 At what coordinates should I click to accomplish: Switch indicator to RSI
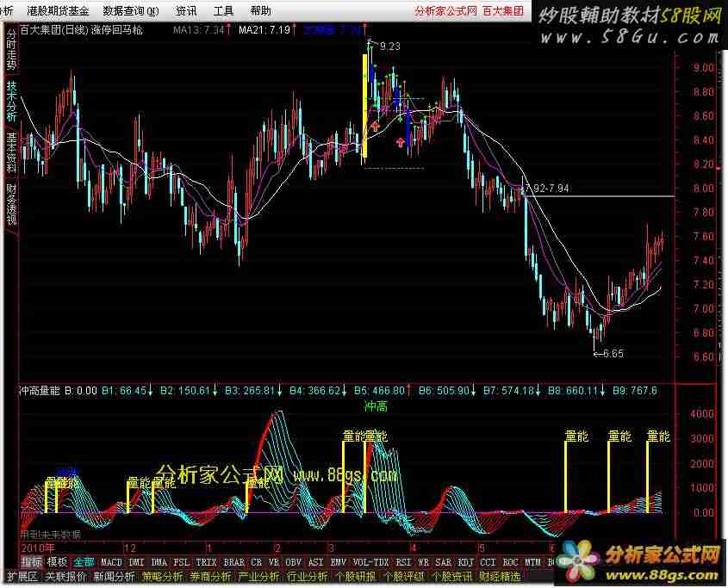404,562
